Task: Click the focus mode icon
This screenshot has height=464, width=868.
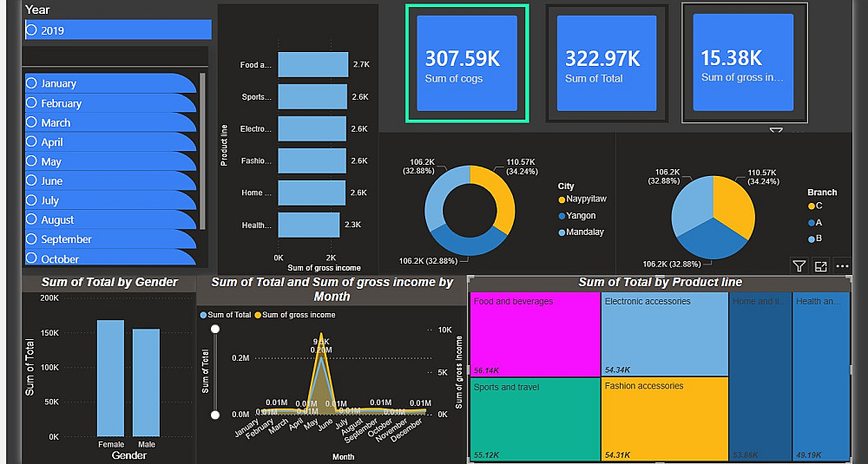Action: coord(820,266)
